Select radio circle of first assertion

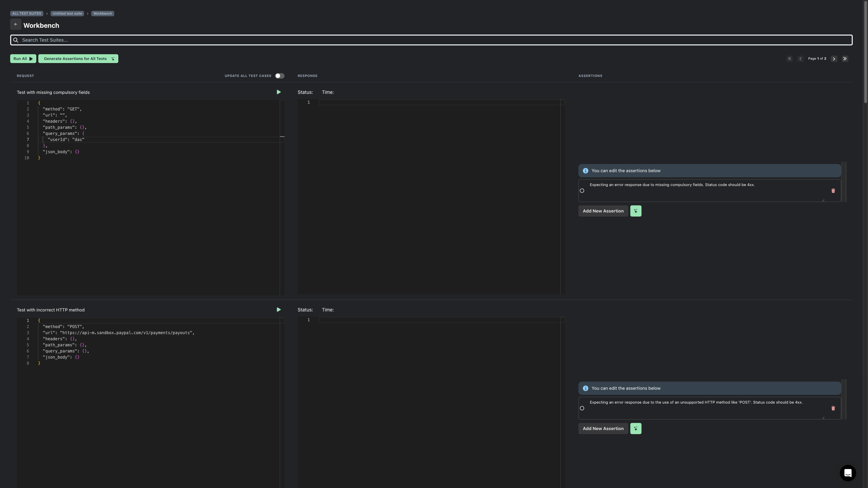tap(582, 191)
